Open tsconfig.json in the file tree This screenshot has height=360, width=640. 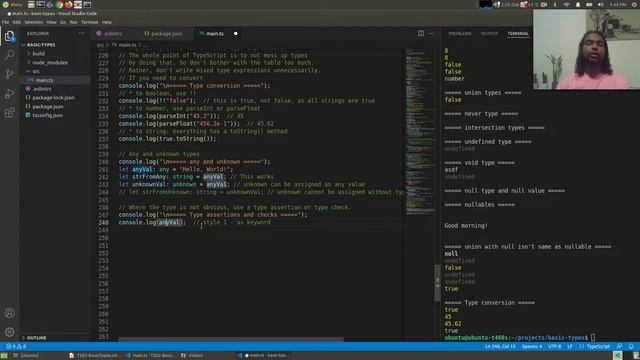click(x=55, y=115)
